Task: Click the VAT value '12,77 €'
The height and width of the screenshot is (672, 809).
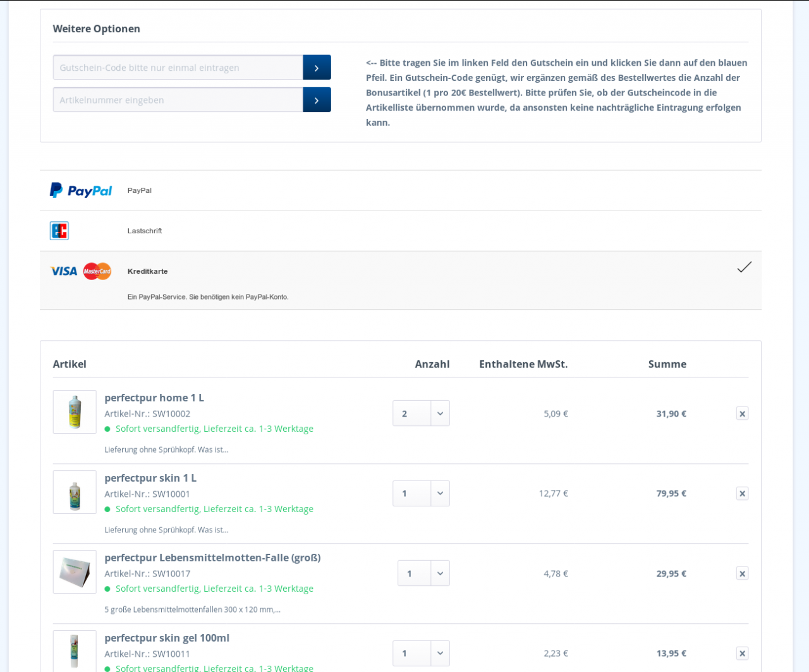Action: coord(554,493)
